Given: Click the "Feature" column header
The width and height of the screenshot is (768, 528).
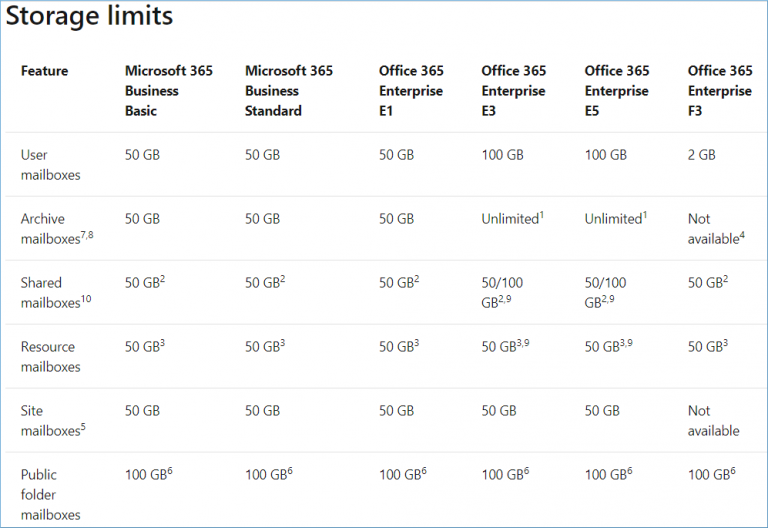Looking at the screenshot, I should point(44,71).
